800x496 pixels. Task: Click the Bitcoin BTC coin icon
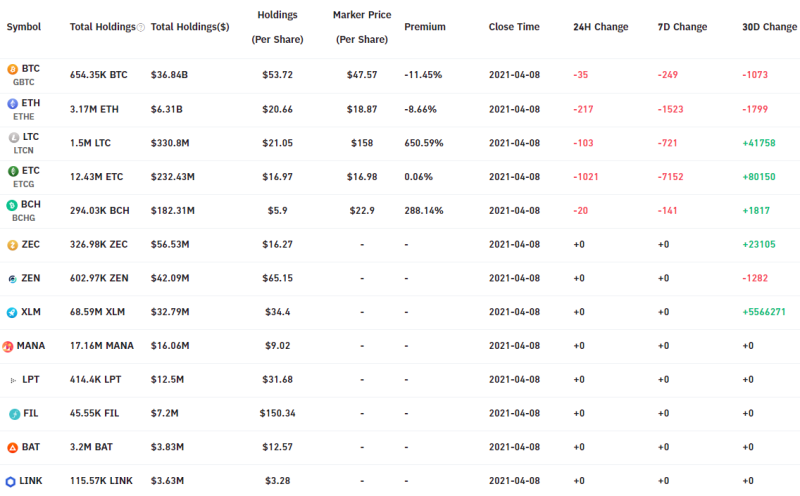click(12, 69)
